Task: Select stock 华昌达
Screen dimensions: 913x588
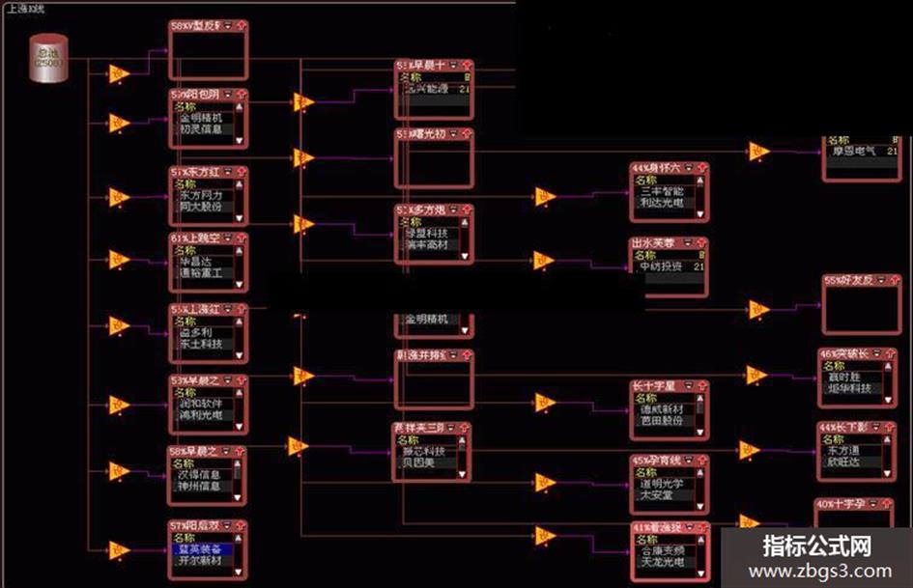Action: click(195, 262)
